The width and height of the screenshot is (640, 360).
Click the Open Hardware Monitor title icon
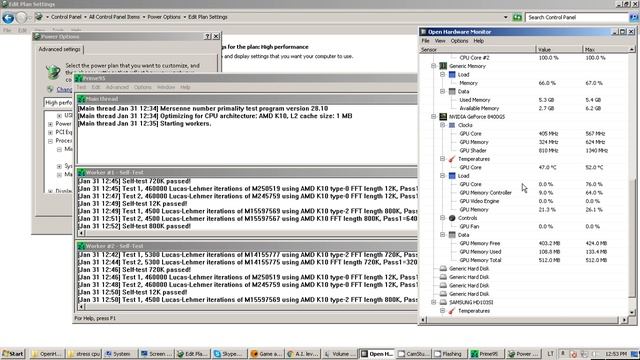pyautogui.click(x=424, y=32)
